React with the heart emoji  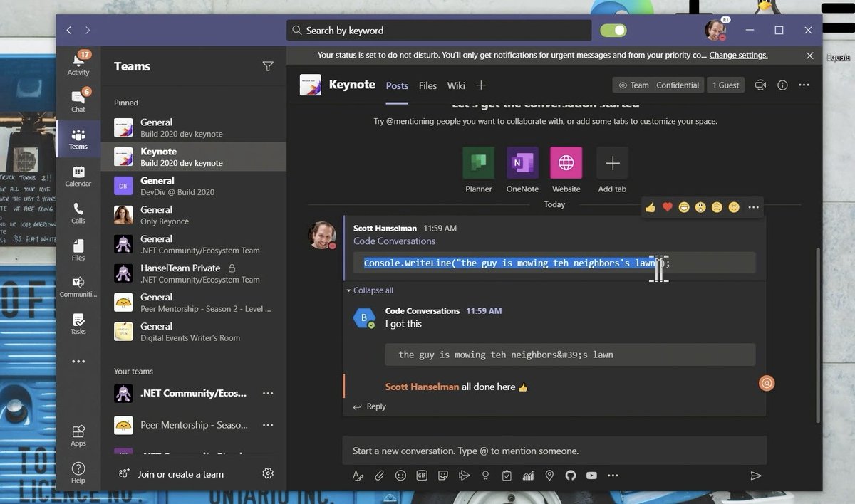click(668, 207)
